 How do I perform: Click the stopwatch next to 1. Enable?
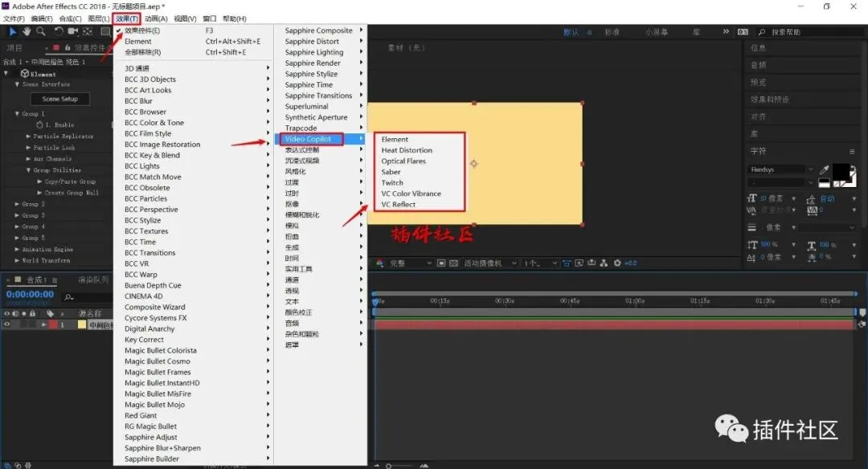tap(39, 125)
